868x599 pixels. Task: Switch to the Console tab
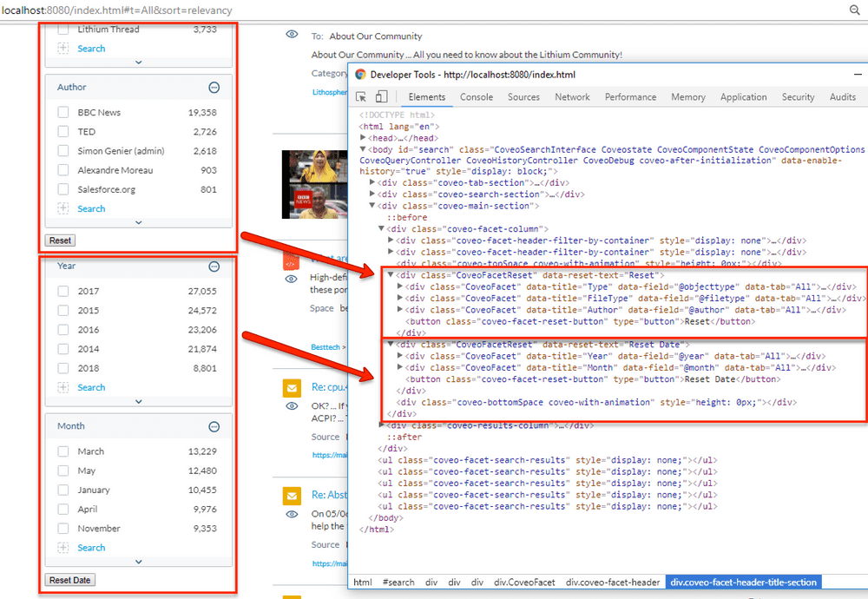click(x=476, y=97)
